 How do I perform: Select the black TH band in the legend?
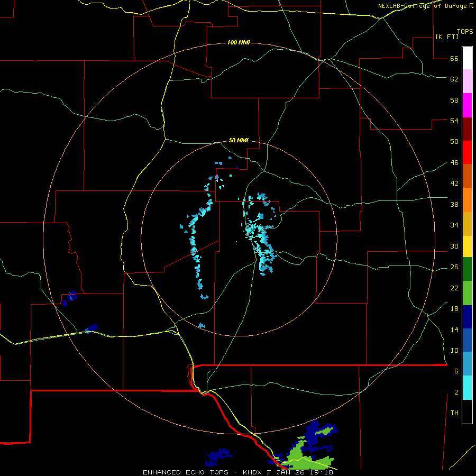pos(467,411)
